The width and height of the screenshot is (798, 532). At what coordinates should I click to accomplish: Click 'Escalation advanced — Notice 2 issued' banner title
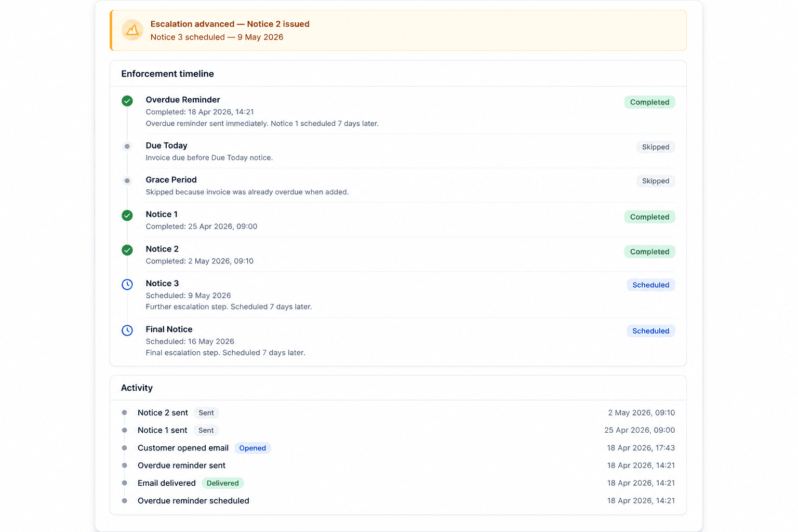click(230, 24)
